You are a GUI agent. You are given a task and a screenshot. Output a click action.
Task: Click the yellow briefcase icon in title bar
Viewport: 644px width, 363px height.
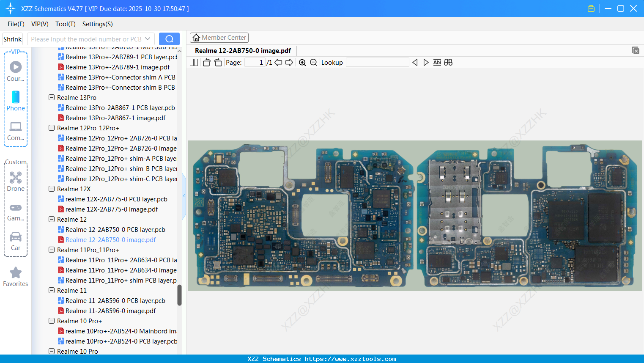[591, 8]
